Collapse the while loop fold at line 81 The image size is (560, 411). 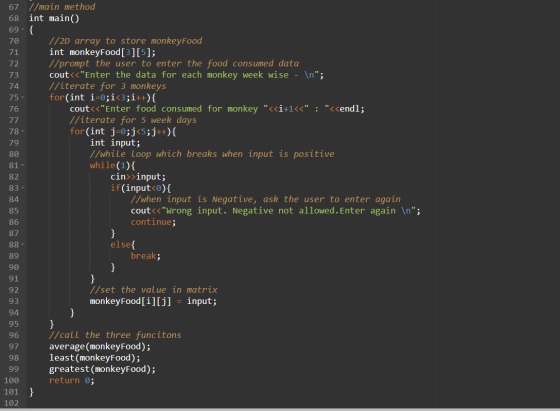(x=23, y=165)
